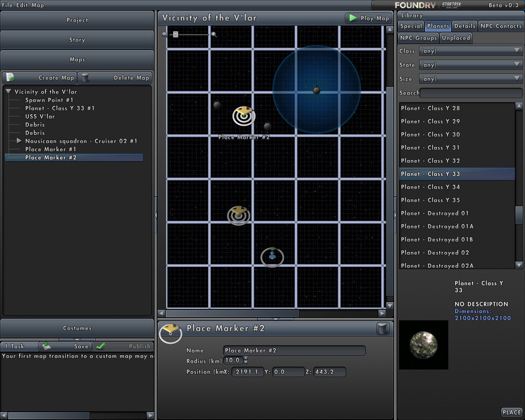Open the Edit menu
This screenshot has height=420, width=525.
22,5
